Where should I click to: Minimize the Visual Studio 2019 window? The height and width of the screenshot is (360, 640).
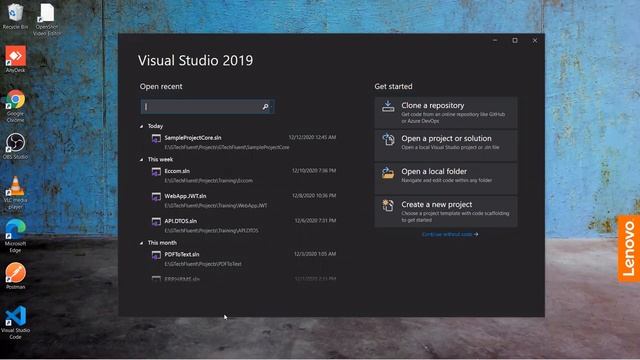point(495,40)
